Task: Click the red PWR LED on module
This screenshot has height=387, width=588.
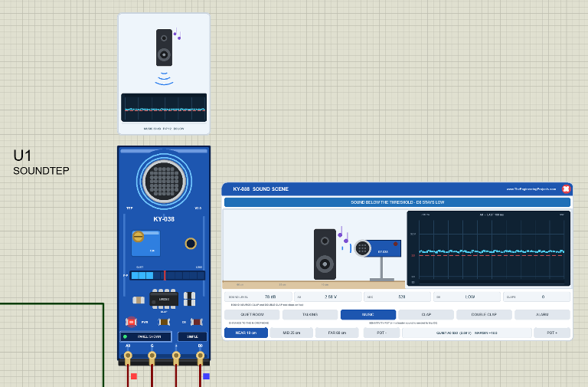Action: coord(131,322)
